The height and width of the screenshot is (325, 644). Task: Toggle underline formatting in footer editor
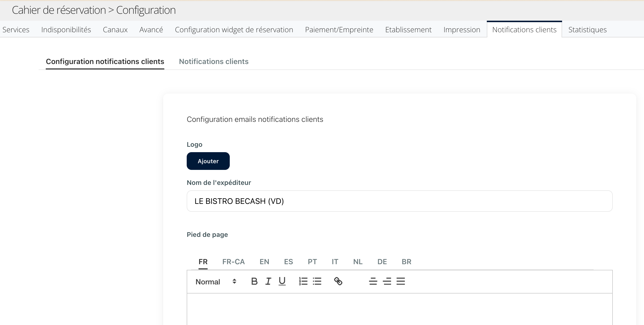pyautogui.click(x=282, y=281)
